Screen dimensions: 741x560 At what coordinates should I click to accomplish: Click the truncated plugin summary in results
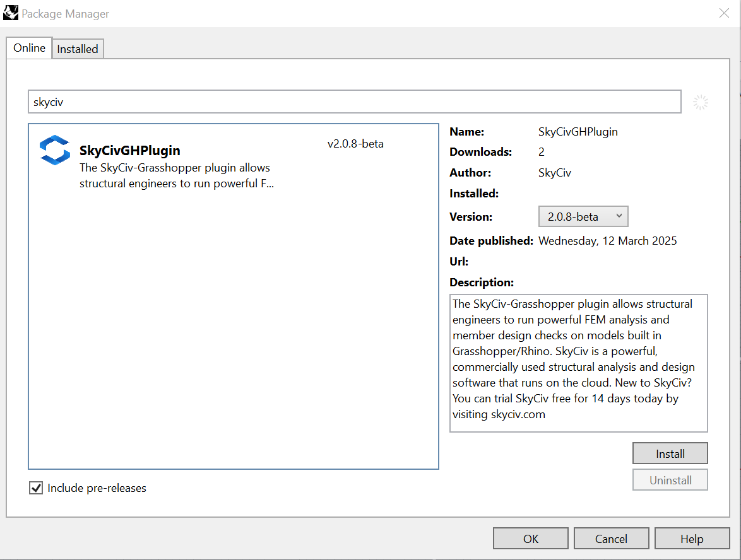tap(176, 176)
